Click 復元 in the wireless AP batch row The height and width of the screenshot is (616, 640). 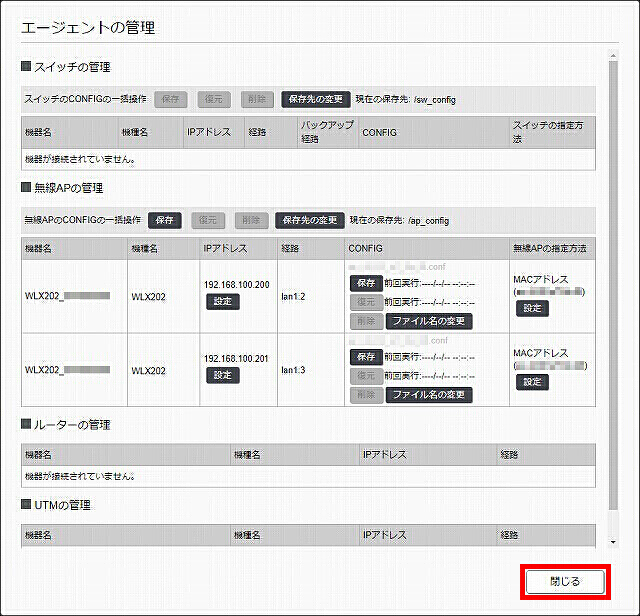click(x=208, y=220)
